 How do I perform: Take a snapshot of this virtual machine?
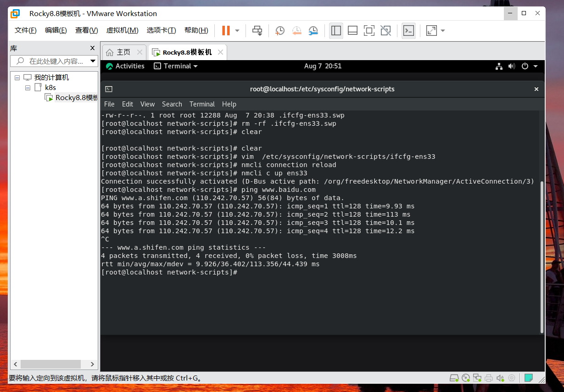point(279,31)
